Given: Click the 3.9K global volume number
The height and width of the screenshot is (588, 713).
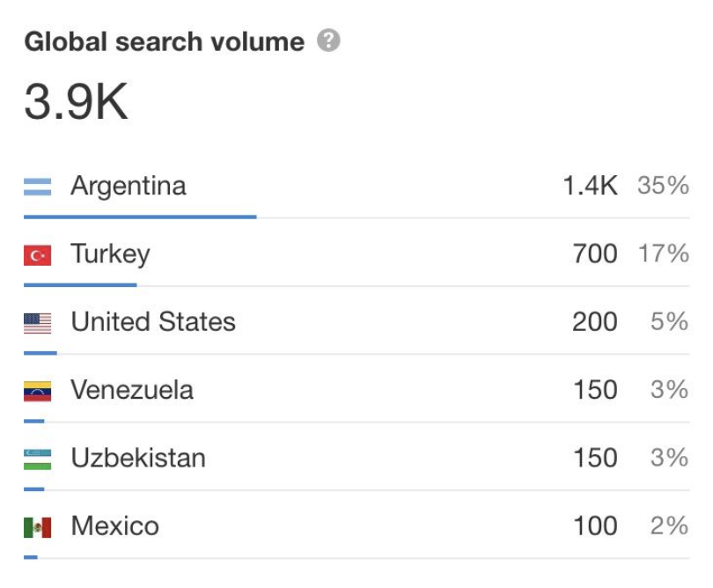Looking at the screenshot, I should (76, 101).
